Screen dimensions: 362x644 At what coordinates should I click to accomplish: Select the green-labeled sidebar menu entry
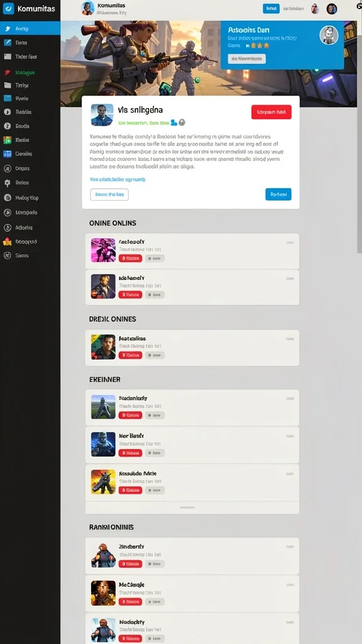click(x=25, y=72)
